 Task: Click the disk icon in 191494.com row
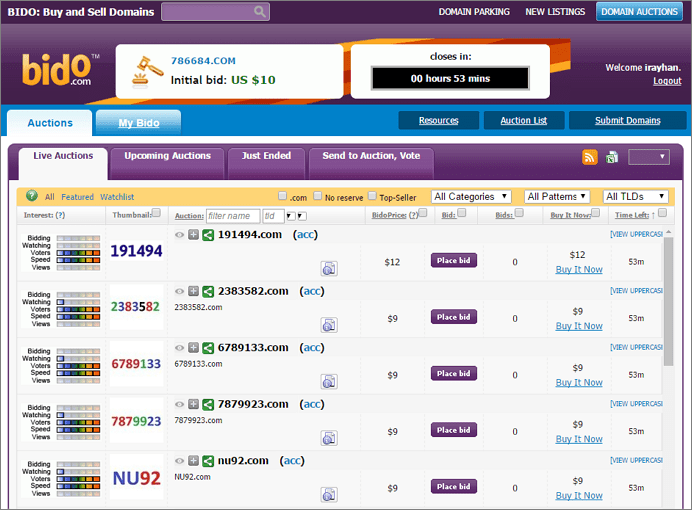(329, 268)
